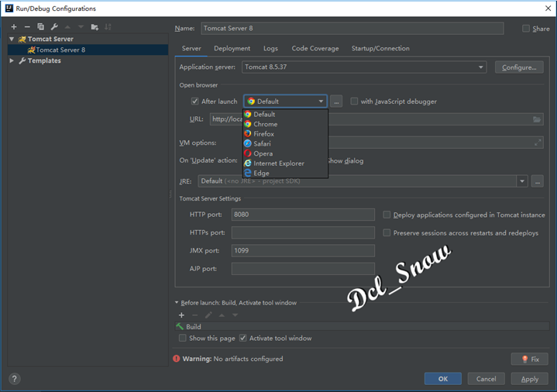Select the Build task in before launch list
The image size is (557, 392).
362,327
